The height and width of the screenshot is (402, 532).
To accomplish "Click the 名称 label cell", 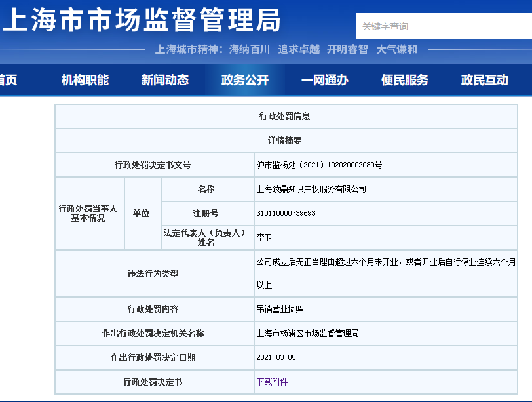I will 207,189.
